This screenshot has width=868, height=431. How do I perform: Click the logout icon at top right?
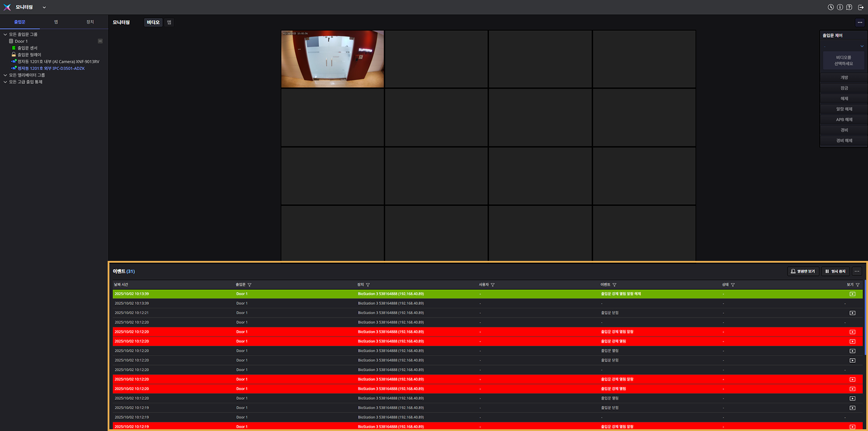pos(860,8)
